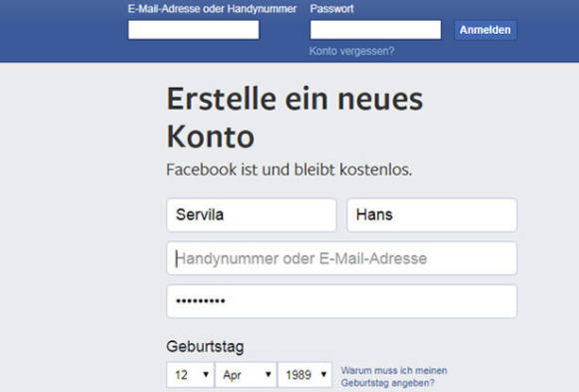Open the Konto vergessen? link

(351, 51)
